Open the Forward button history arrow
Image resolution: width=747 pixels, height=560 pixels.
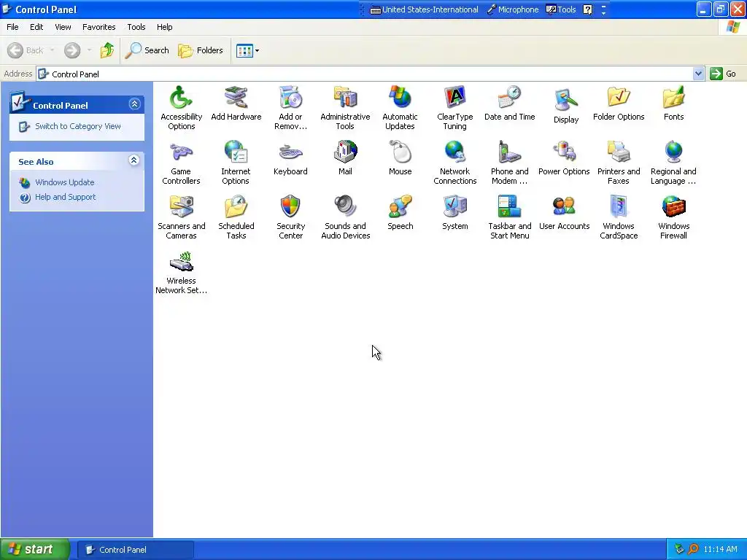point(89,50)
